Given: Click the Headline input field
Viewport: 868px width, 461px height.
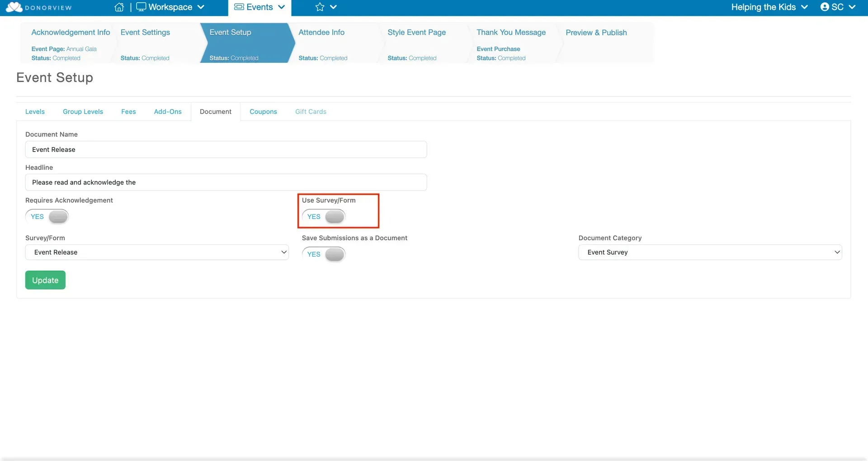Looking at the screenshot, I should (x=226, y=182).
